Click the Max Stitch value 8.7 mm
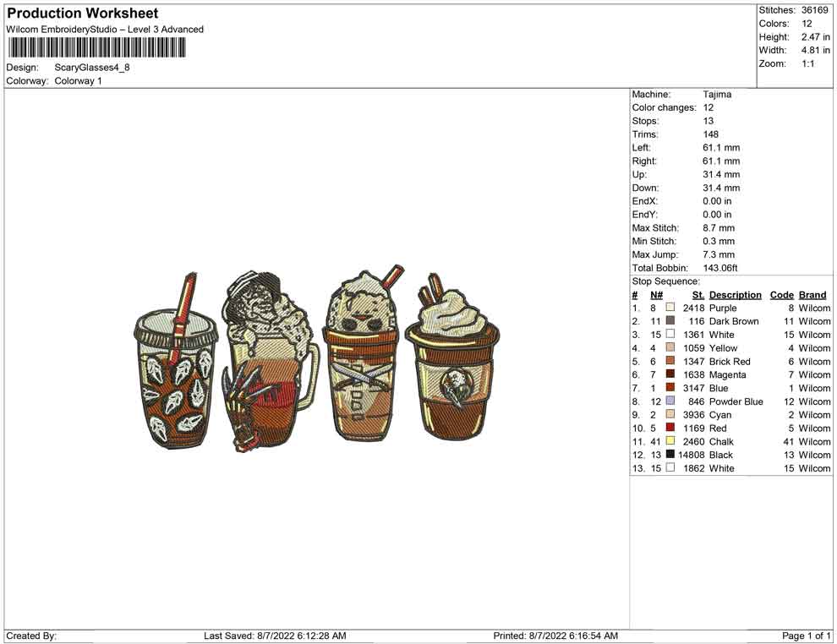837x644 pixels. 719,228
